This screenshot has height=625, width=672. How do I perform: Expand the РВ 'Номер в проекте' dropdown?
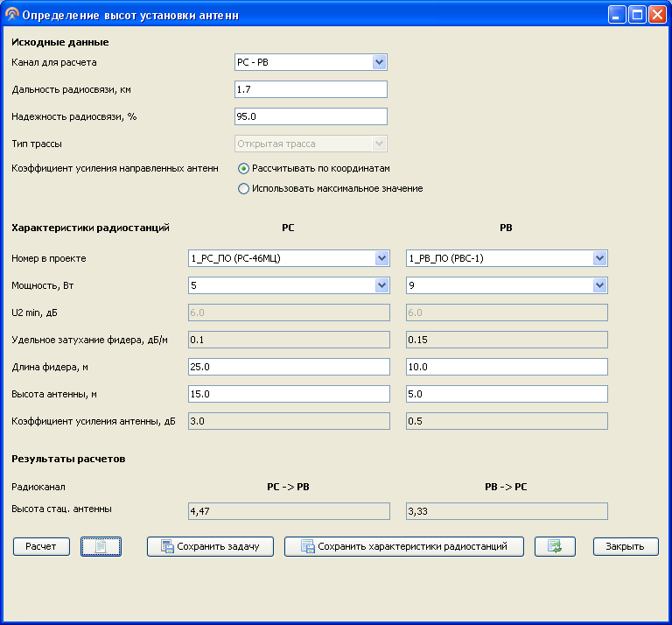pos(599,258)
